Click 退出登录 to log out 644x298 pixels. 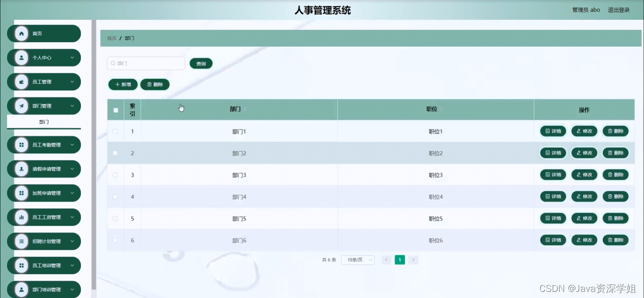coord(619,10)
